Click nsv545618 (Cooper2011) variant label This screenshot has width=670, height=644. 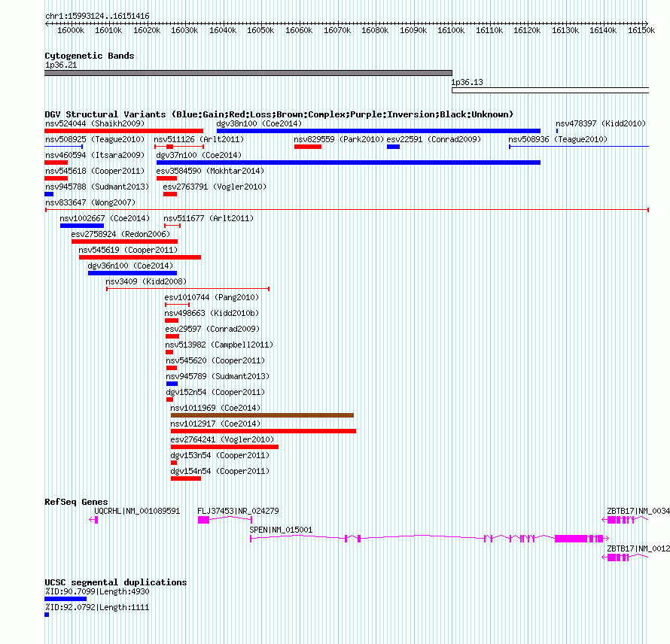coord(95,172)
